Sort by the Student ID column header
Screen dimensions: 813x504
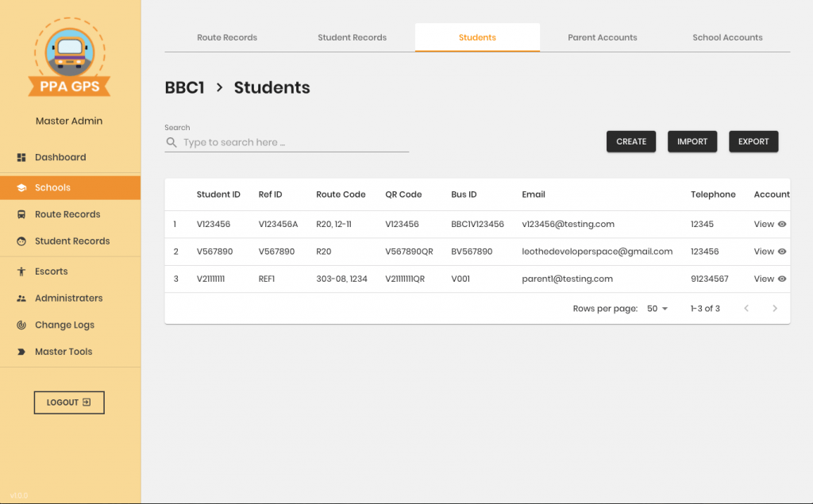click(x=218, y=194)
